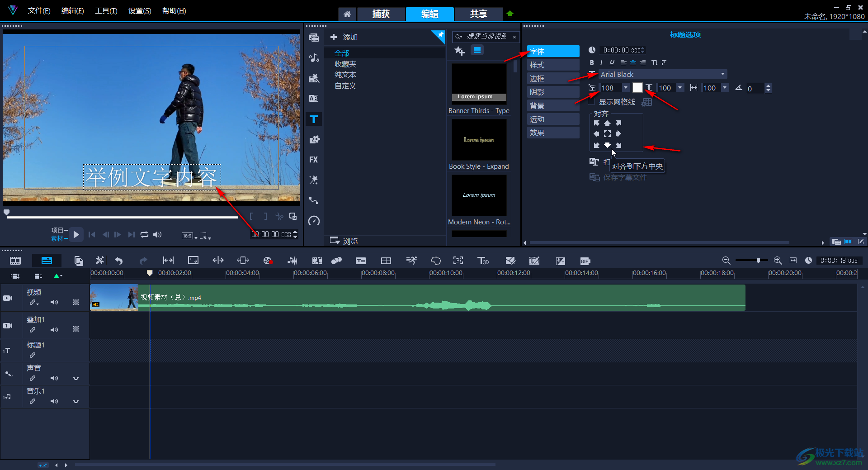Open the Arial Black font dropdown
This screenshot has width=868, height=470.
tap(723, 74)
